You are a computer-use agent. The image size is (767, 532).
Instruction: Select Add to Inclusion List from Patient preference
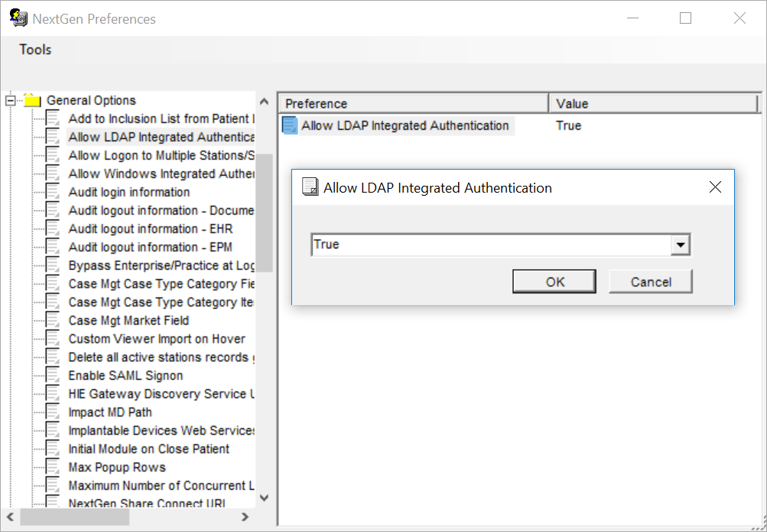[161, 118]
